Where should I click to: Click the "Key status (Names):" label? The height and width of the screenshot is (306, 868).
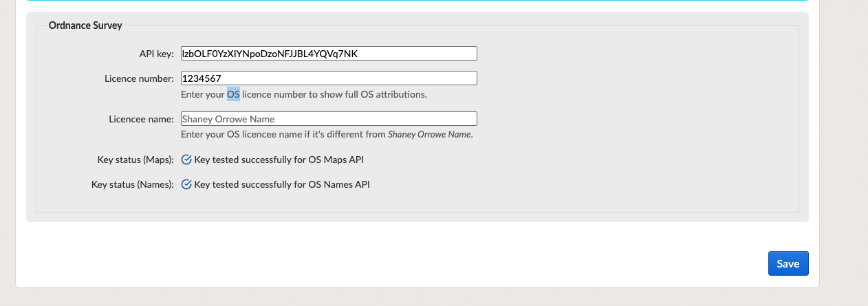[133, 184]
